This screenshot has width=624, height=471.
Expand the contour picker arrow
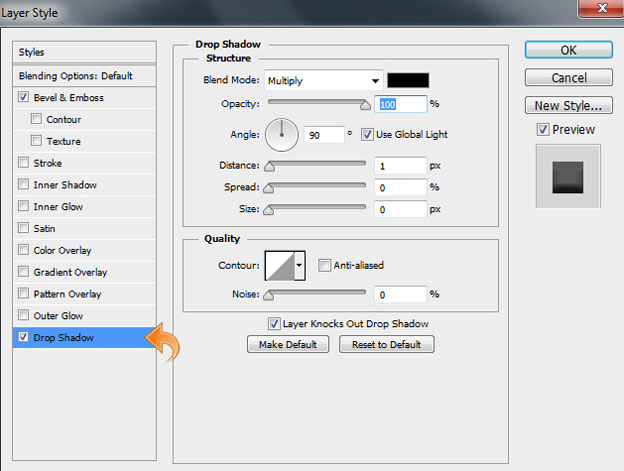coord(299,266)
